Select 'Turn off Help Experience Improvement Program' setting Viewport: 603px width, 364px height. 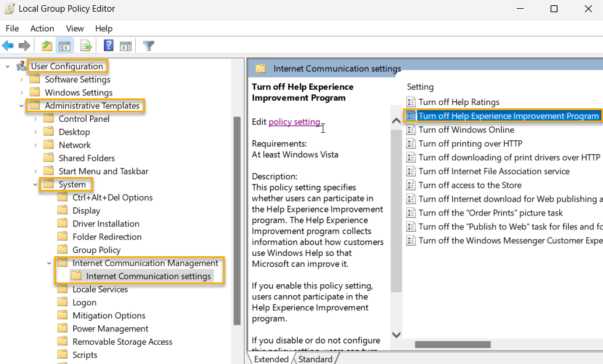point(508,115)
